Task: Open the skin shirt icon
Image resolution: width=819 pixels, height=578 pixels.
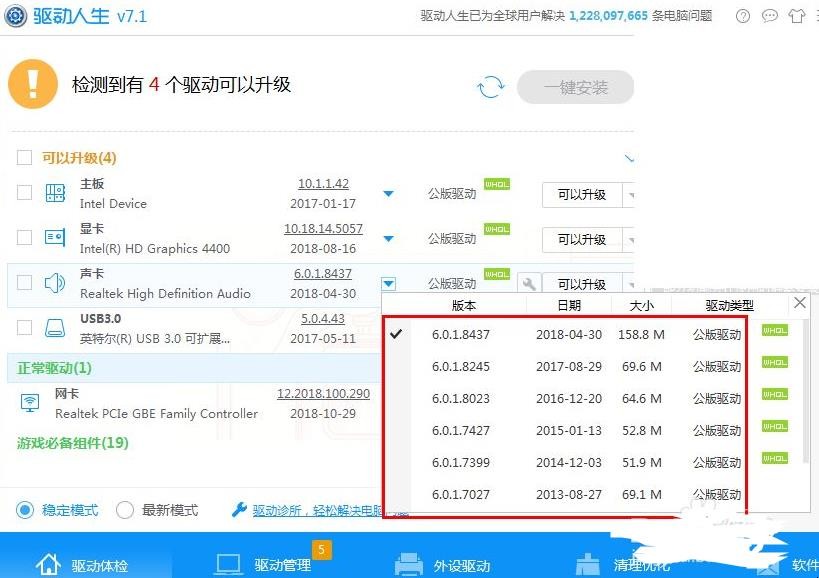Action: [797, 16]
